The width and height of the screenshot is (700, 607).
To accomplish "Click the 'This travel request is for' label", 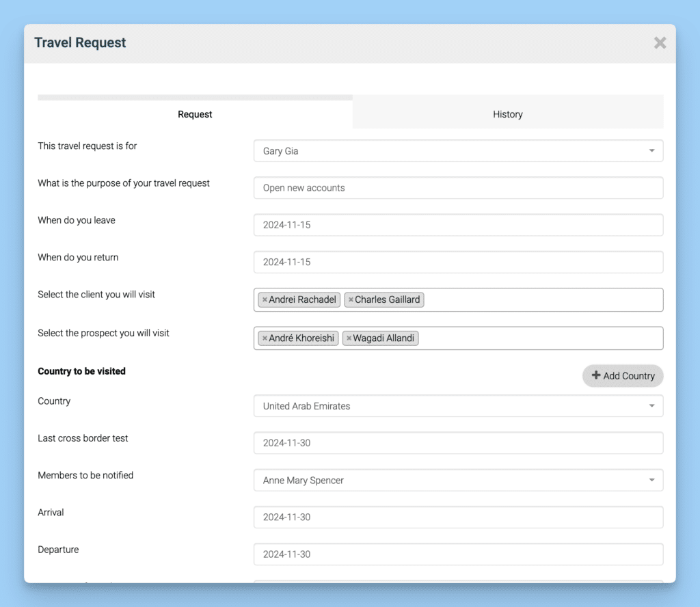I will (x=87, y=146).
